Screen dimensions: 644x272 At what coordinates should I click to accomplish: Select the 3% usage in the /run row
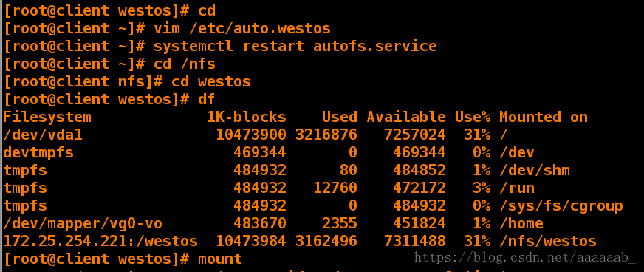(482, 188)
